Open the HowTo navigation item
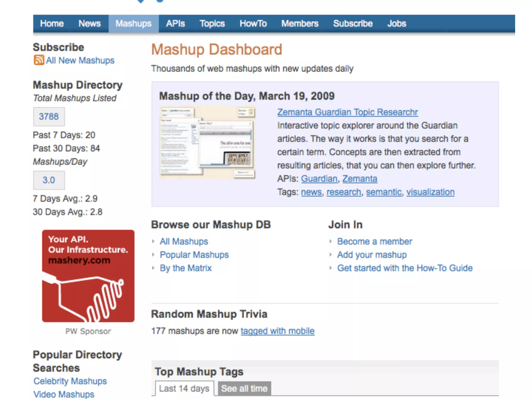 (x=253, y=24)
